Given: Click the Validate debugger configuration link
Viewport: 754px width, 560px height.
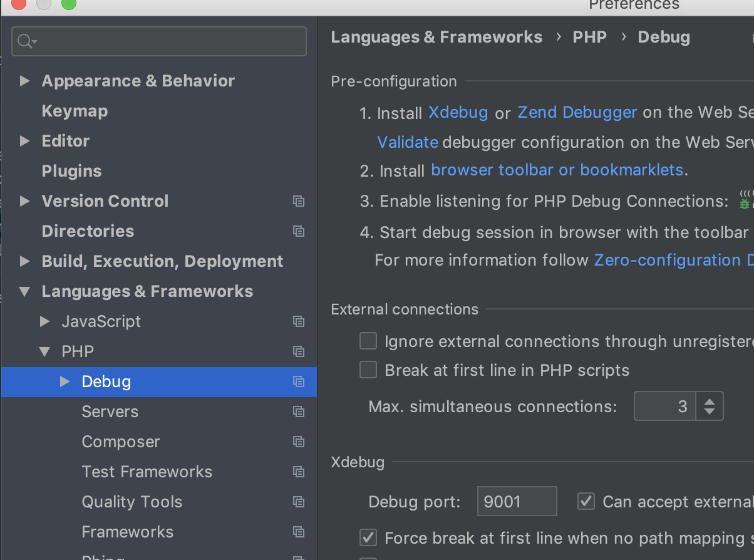Looking at the screenshot, I should coord(408,142).
